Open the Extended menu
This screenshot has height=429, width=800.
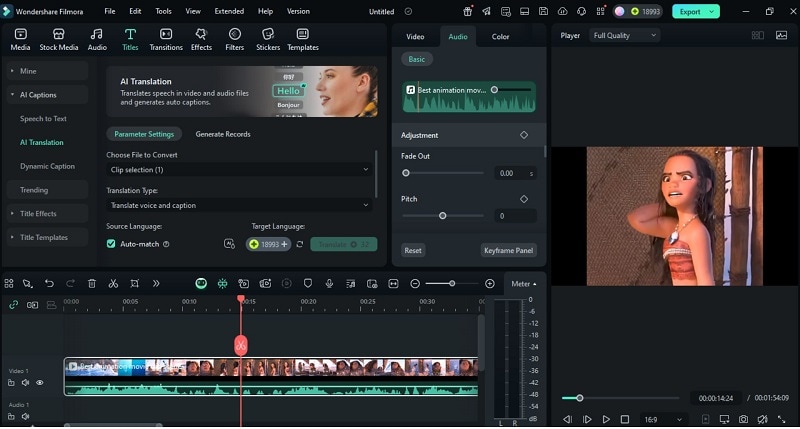pos(229,11)
